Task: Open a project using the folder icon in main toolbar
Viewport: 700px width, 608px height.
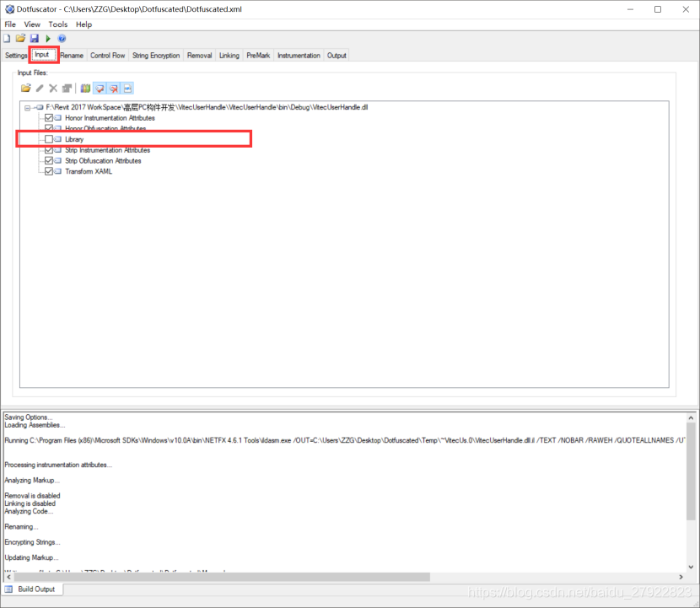Action: click(20, 39)
